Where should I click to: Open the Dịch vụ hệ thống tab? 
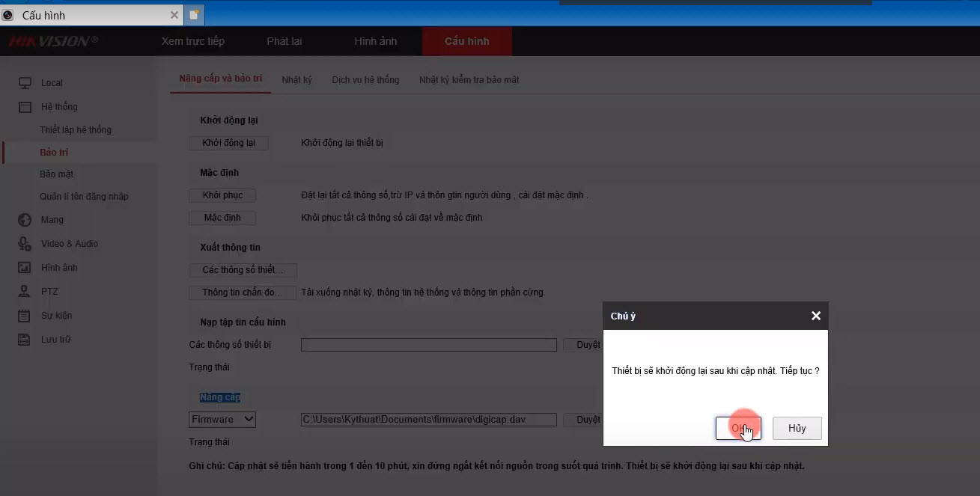365,80
